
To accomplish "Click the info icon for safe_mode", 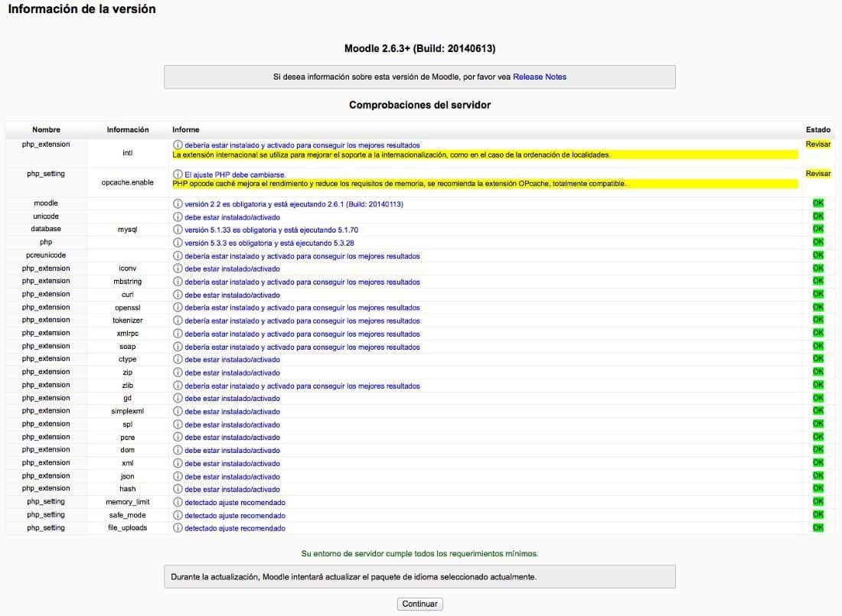I will pos(178,516).
